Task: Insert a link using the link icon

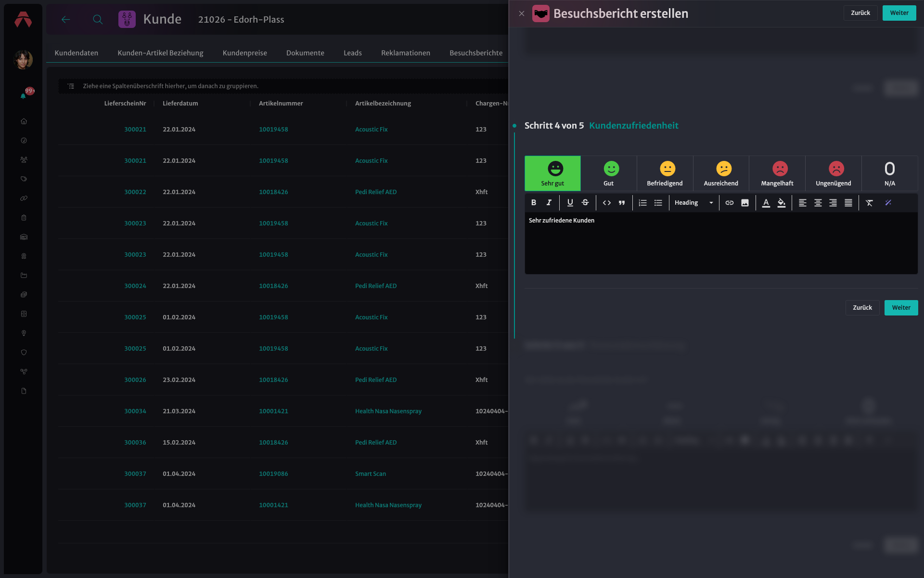Action: click(730, 203)
